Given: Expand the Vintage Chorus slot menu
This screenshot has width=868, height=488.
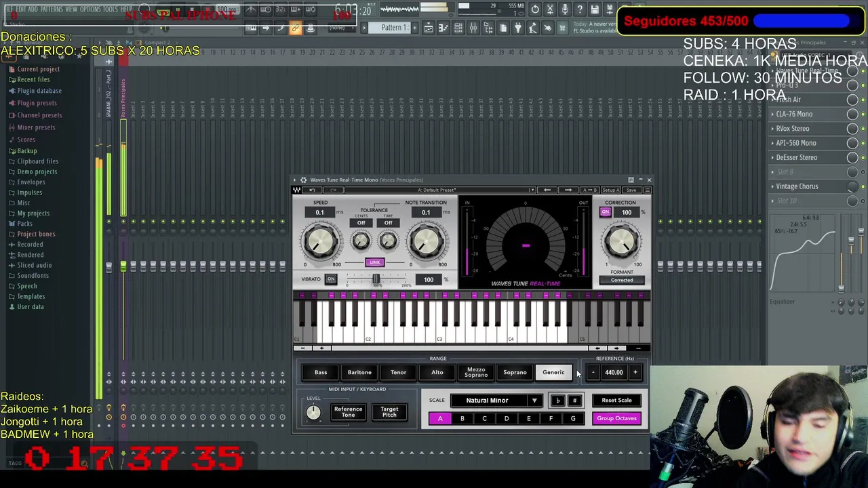Looking at the screenshot, I should pyautogui.click(x=772, y=186).
